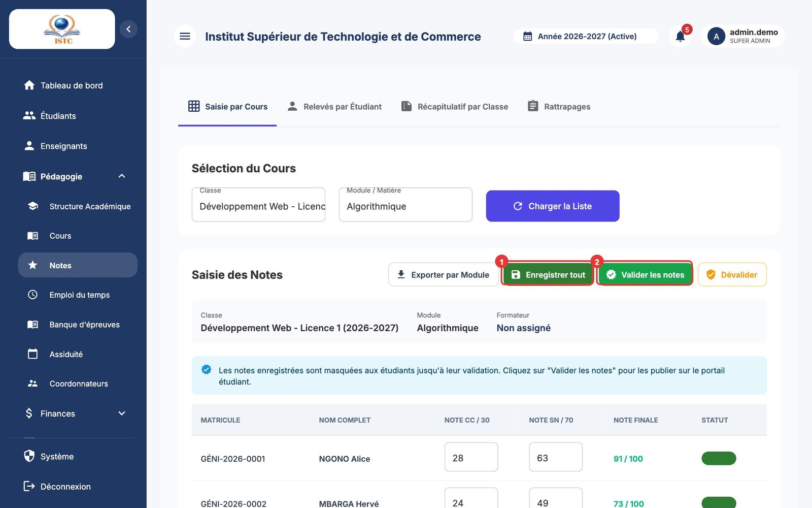The width and height of the screenshot is (812, 508).
Task: Open the academic year 2026-2027 selector
Action: click(x=586, y=36)
